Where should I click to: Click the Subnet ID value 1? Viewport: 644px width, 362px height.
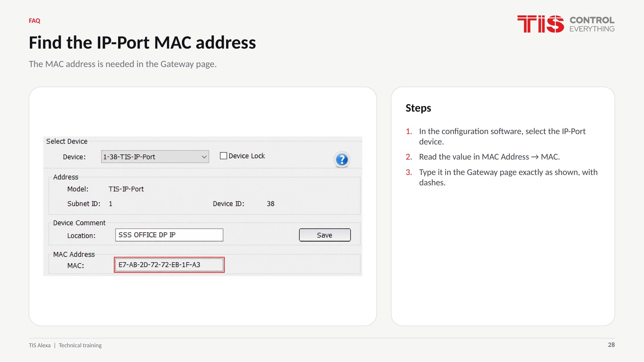[110, 204]
